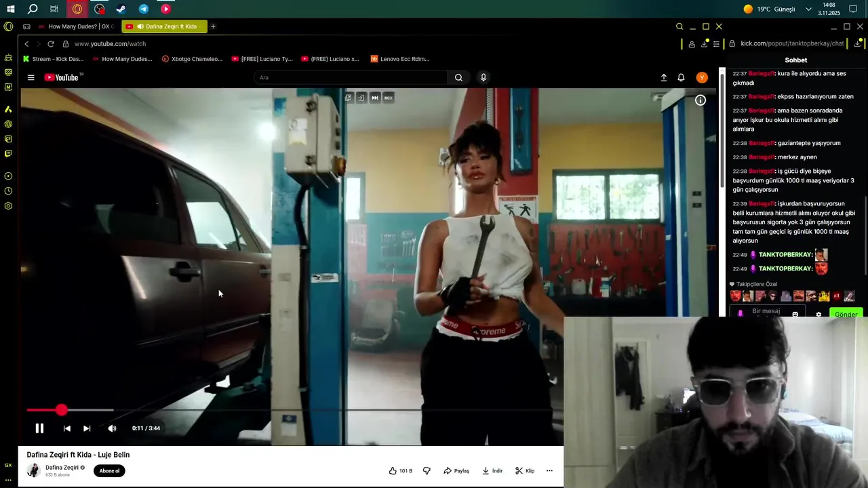Switch to How Many Dudes tab
The height and width of the screenshot is (488, 868).
[x=76, y=26]
